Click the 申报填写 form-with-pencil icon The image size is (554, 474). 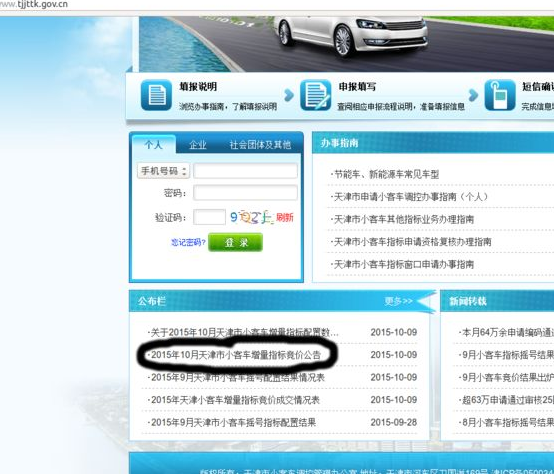[316, 95]
